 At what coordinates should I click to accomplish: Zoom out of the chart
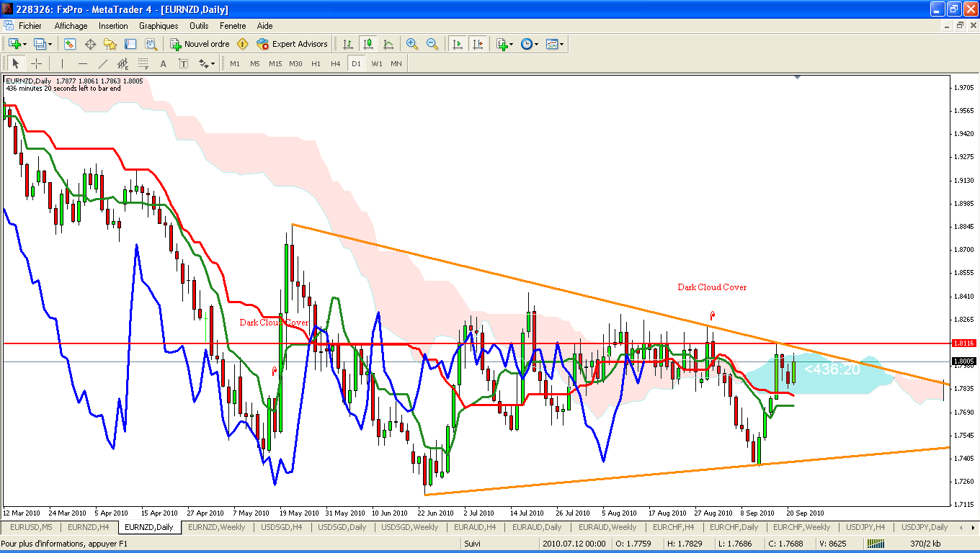pos(432,44)
